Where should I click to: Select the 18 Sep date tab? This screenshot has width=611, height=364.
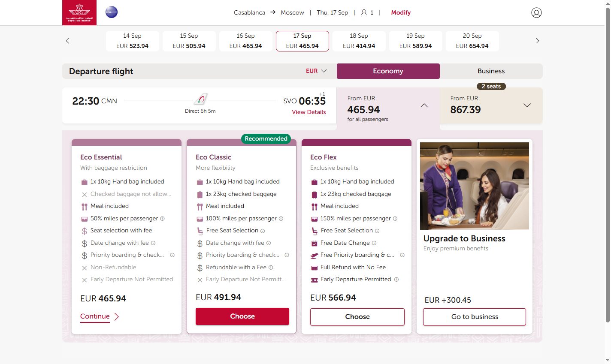tap(359, 41)
